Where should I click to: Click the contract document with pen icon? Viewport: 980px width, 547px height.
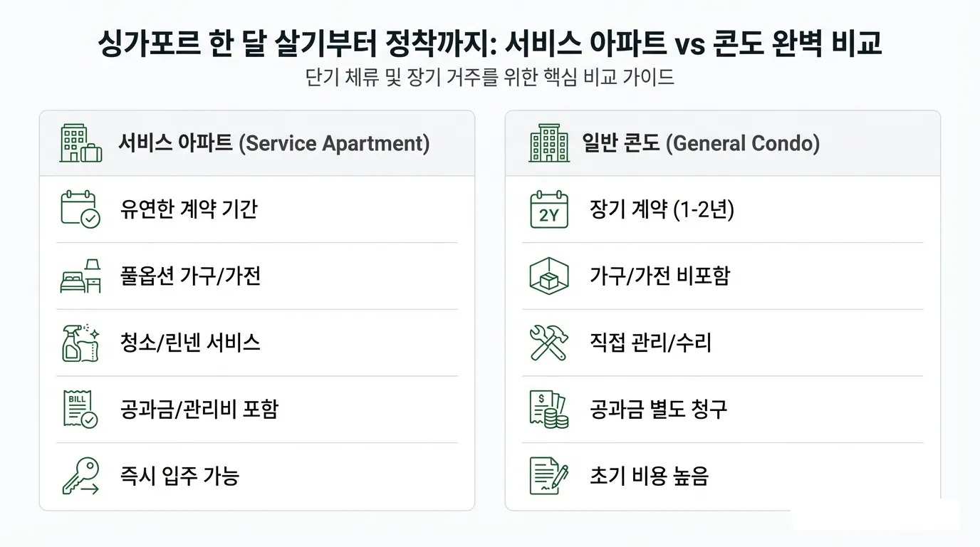tap(549, 476)
